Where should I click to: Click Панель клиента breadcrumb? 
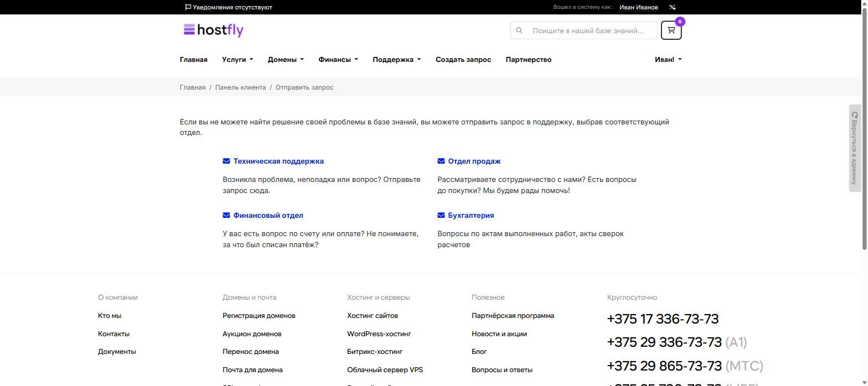point(240,87)
